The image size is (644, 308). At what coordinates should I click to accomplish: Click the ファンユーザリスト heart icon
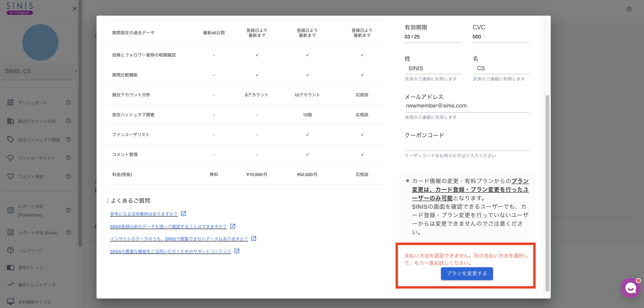[10, 158]
